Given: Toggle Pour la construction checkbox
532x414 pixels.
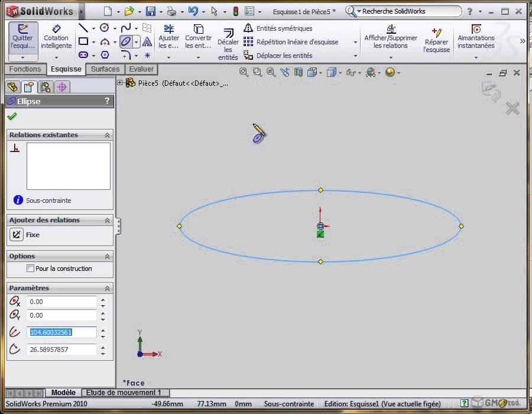Looking at the screenshot, I should [x=30, y=269].
